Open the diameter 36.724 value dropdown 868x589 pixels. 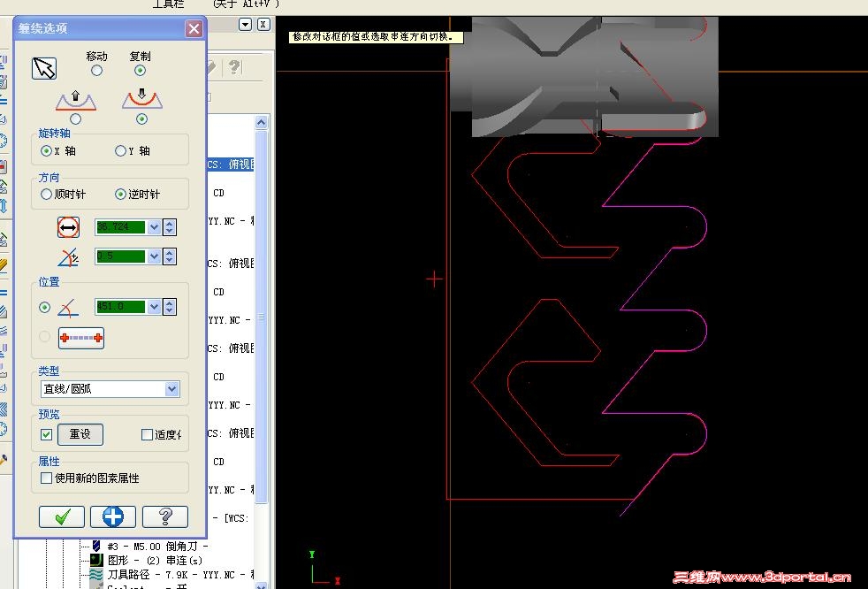[154, 227]
